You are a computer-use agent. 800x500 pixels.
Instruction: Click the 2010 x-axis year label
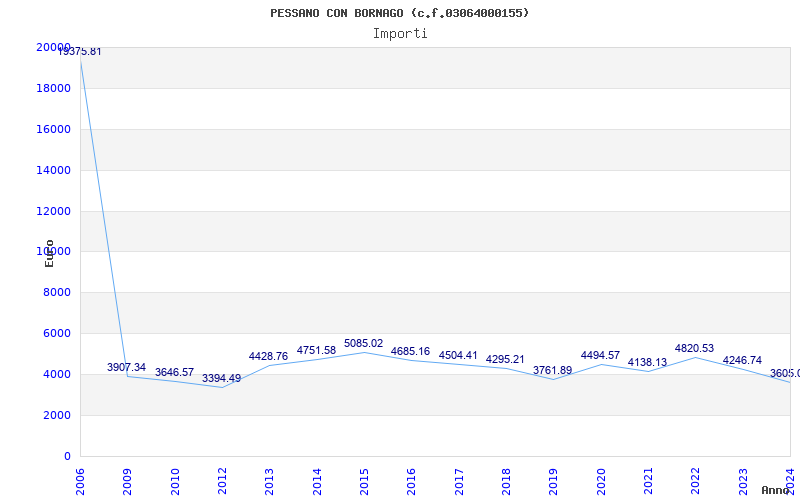click(175, 481)
